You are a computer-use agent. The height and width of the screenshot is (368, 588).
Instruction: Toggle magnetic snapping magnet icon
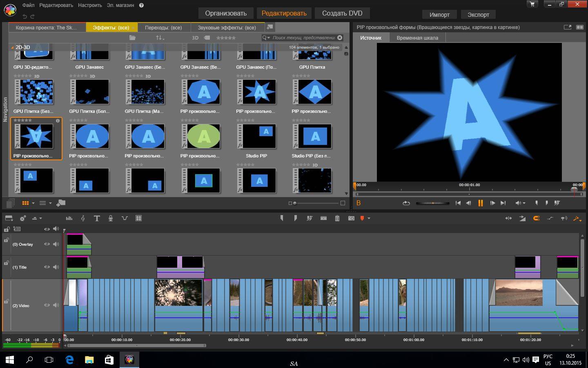[x=536, y=218]
